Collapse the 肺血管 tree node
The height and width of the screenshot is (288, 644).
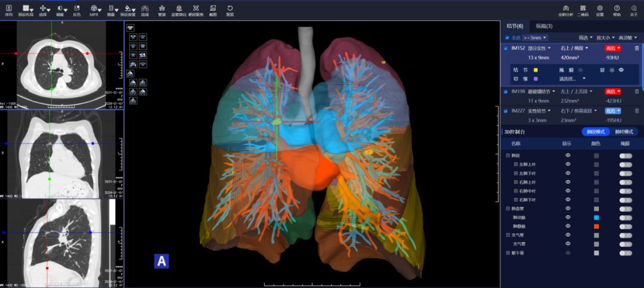tap(507, 209)
